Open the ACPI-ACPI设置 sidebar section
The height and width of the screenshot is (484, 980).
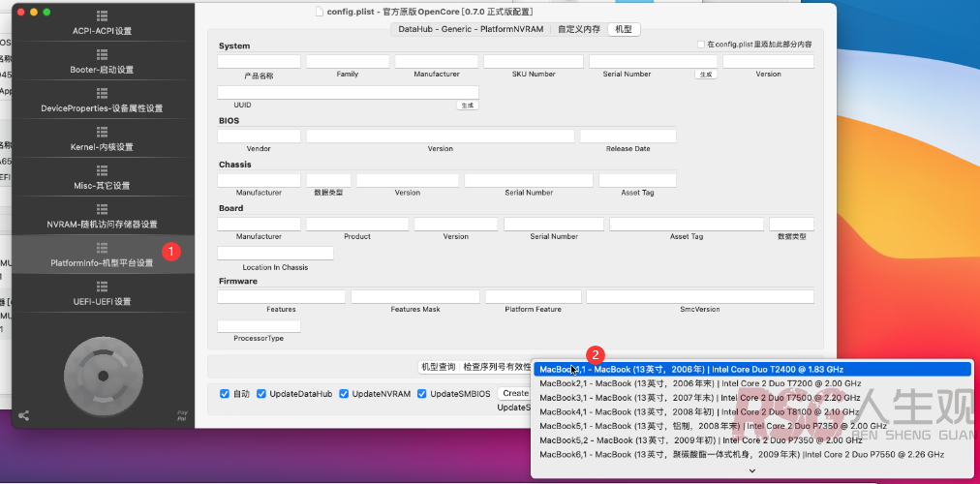(102, 23)
